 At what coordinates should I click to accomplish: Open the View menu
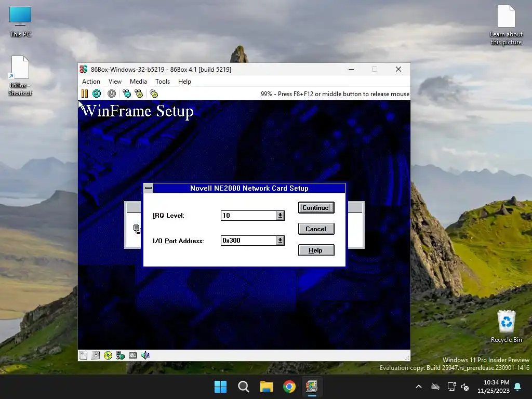115,82
